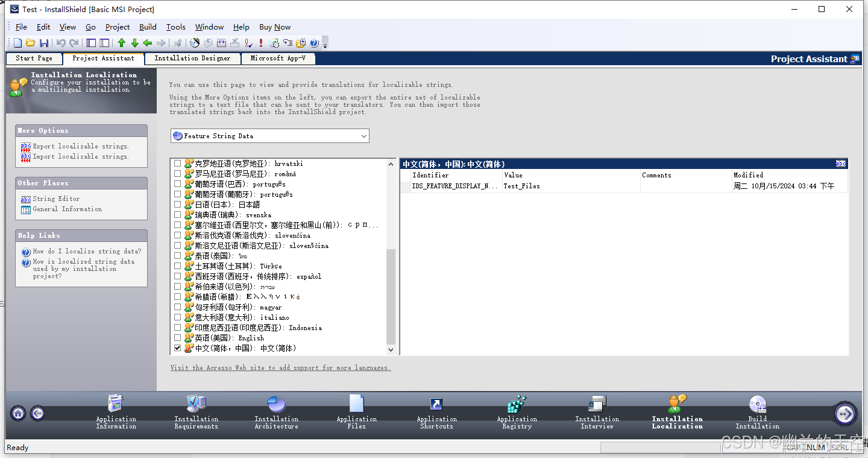
Task: Tick the 印度尼西亚语 Indonesia checkbox
Action: (x=178, y=328)
